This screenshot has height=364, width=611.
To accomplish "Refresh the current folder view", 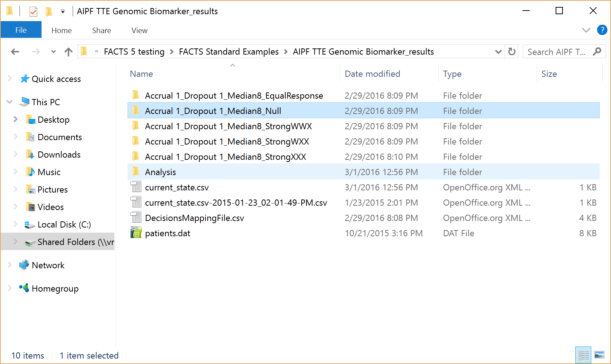I will [512, 52].
